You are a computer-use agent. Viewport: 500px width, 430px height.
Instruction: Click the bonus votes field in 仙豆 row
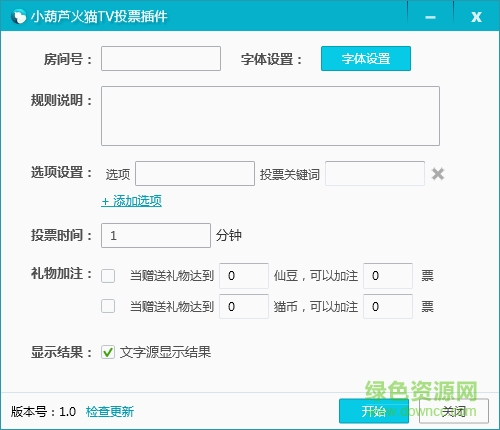click(x=388, y=276)
